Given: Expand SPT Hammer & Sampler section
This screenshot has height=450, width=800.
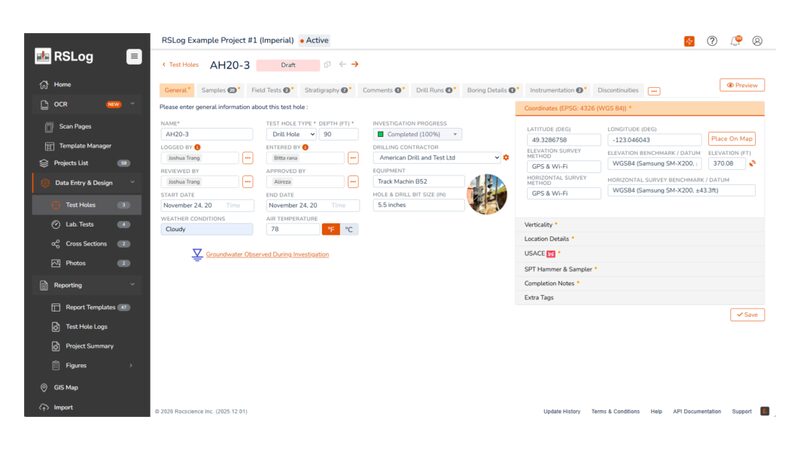Looking at the screenshot, I should tap(640, 269).
